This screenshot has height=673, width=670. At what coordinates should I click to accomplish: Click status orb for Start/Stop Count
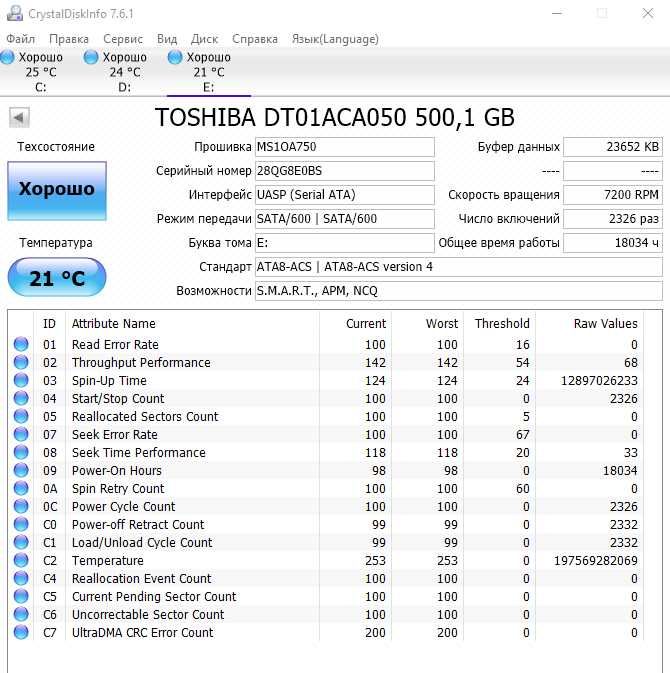[x=21, y=398]
